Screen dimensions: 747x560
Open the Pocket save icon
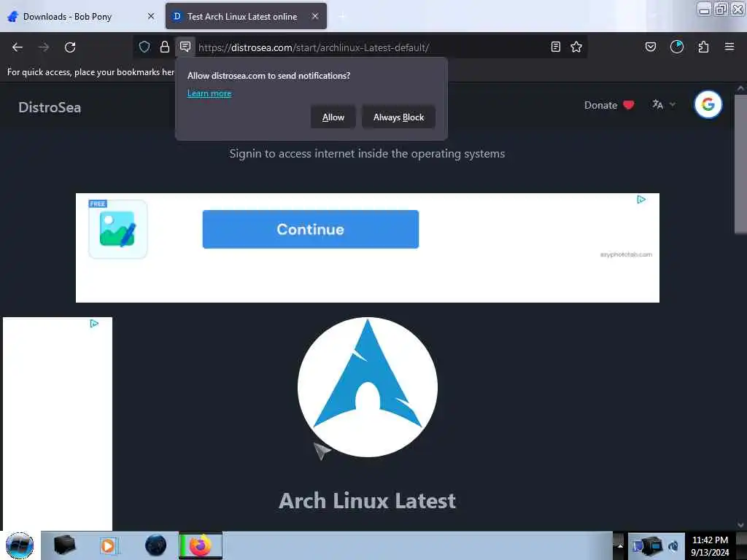pos(650,47)
